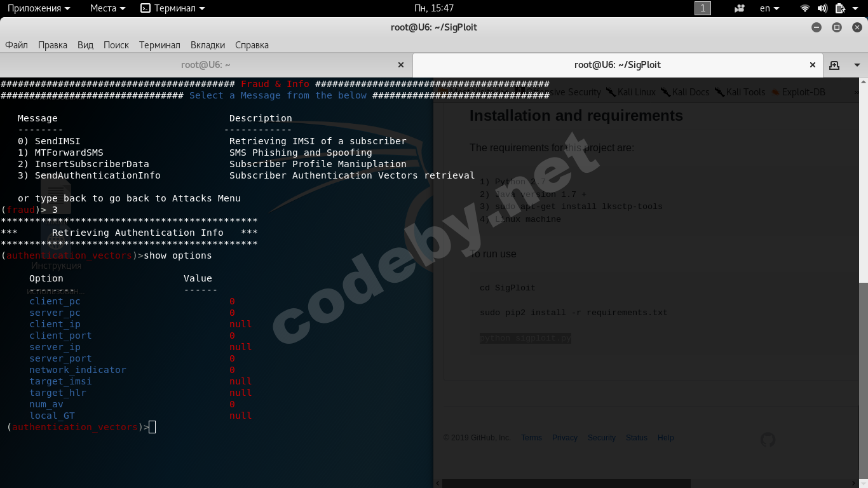The width and height of the screenshot is (868, 488).
Task: Open the Справка menu
Action: pos(252,45)
